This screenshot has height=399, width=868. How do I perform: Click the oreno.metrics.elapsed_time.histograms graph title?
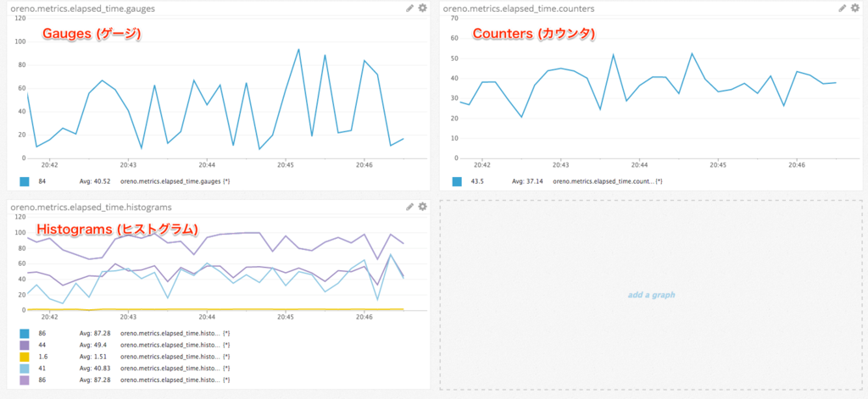pos(91,207)
